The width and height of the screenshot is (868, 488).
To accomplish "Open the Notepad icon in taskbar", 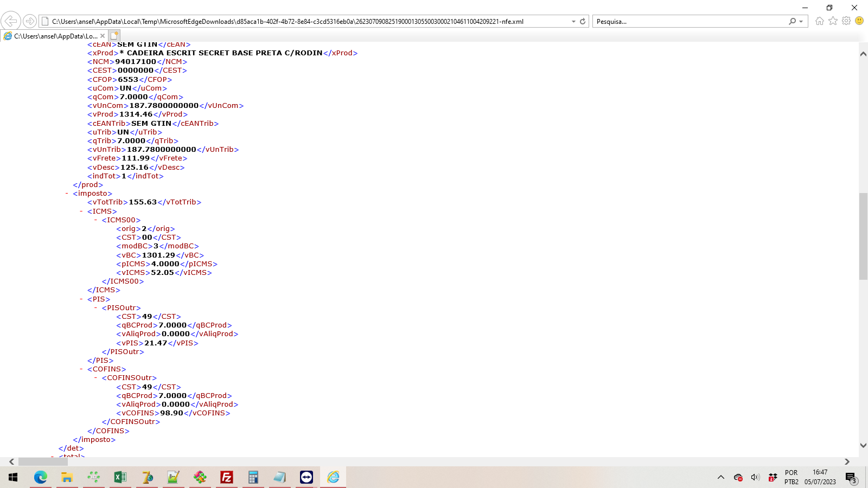I will tap(279, 477).
